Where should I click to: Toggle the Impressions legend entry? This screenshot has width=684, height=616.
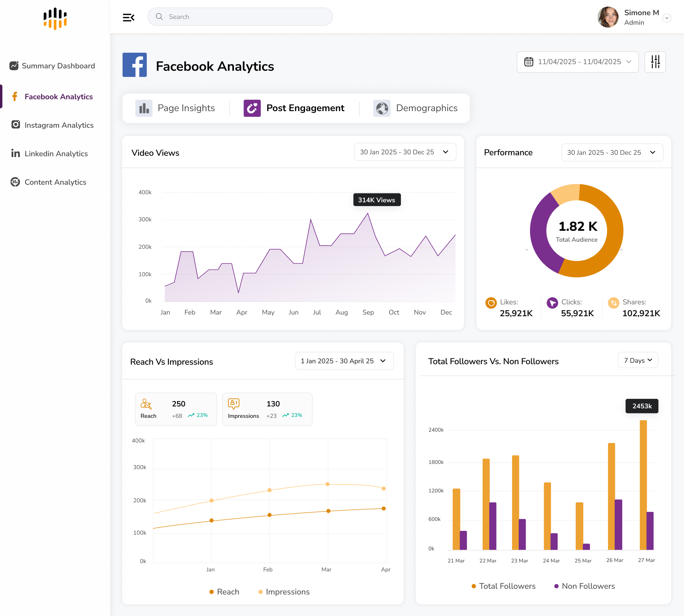(x=284, y=592)
